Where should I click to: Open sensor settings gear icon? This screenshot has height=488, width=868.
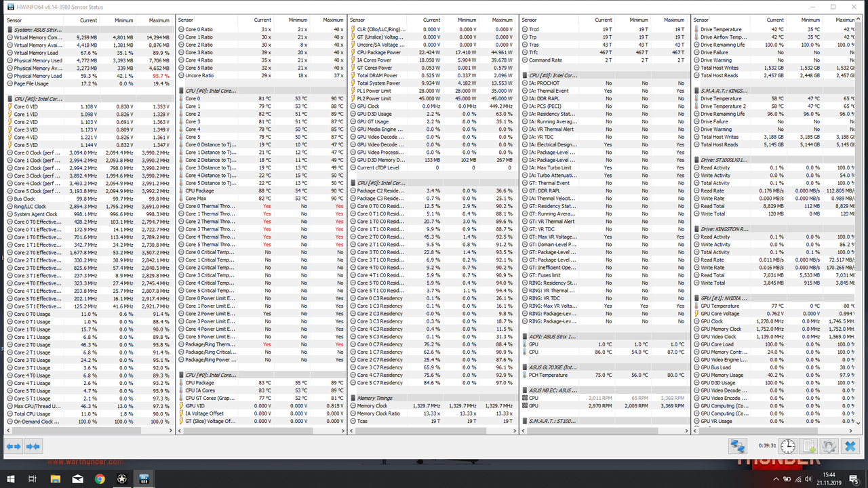point(829,446)
